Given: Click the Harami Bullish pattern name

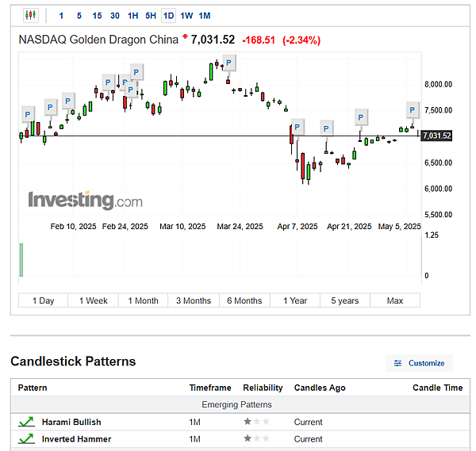Looking at the screenshot, I should 71,422.
